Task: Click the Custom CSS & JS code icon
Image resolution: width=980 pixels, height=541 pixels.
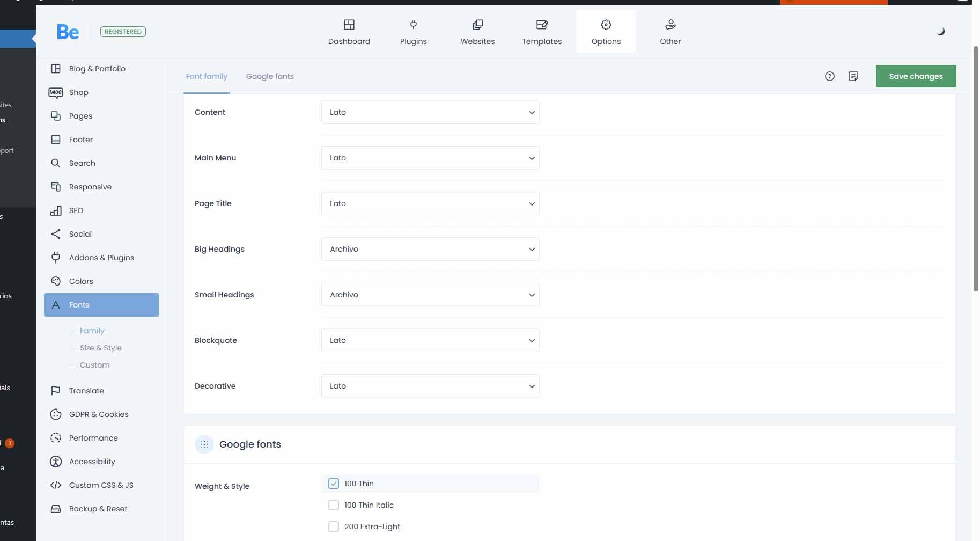Action: (x=56, y=485)
